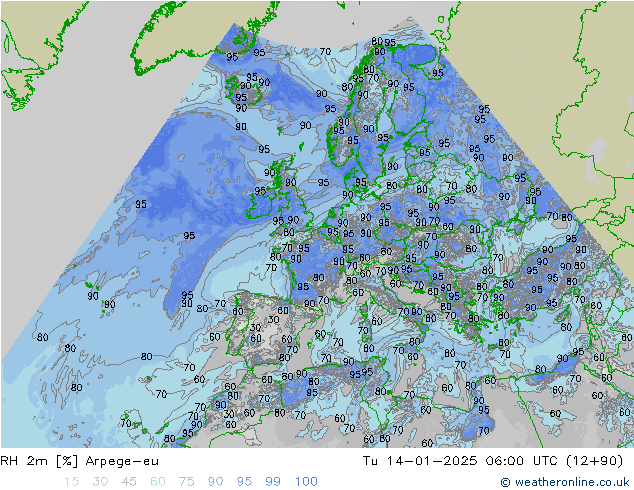The height and width of the screenshot is (490, 634).
Task: Click the legend value 100
Action: (306, 482)
